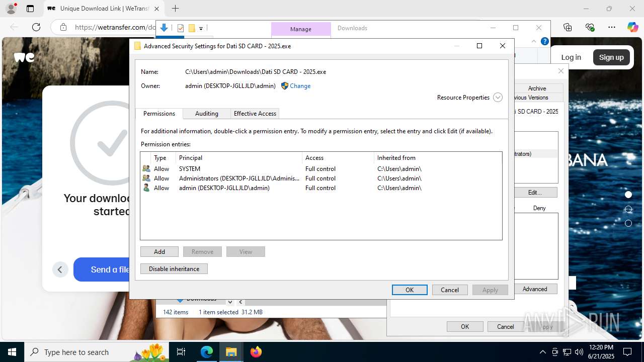Click the Add permission button
The image size is (644, 362).
pyautogui.click(x=159, y=252)
